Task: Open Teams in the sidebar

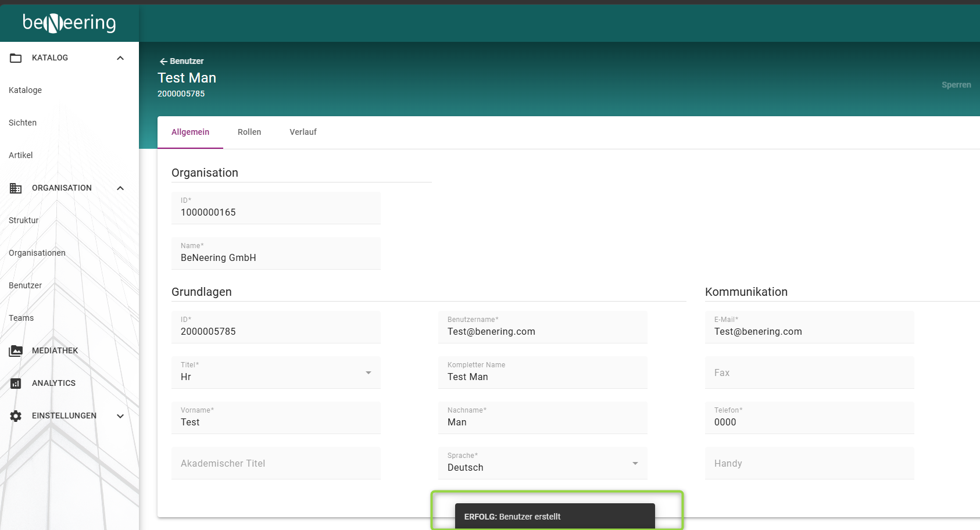Action: click(x=22, y=318)
